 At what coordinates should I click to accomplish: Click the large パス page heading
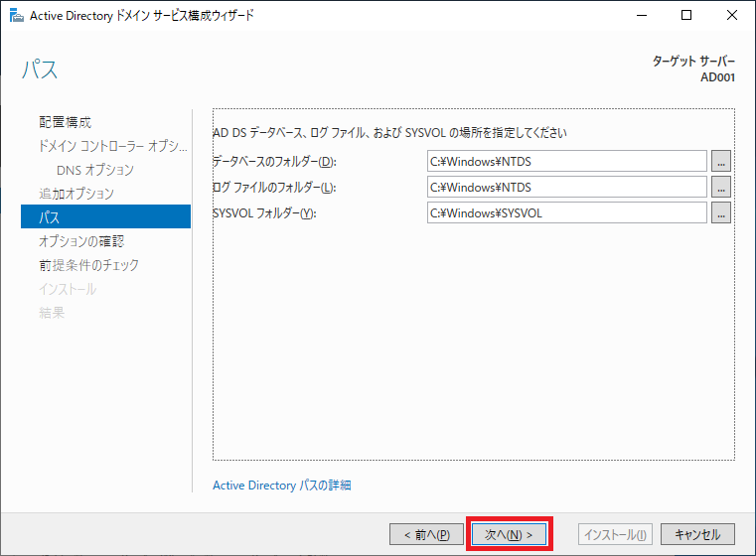point(40,69)
